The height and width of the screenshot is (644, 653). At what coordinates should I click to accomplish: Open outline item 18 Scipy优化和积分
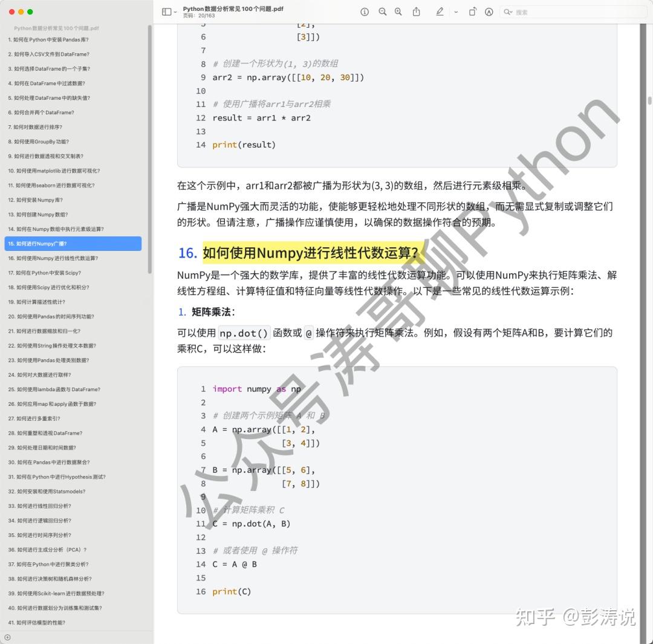click(49, 287)
